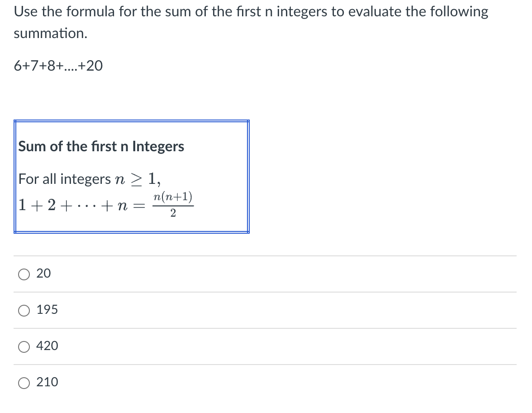Pick the 210 answer radio button
This screenshot has width=532, height=413.
[24, 383]
